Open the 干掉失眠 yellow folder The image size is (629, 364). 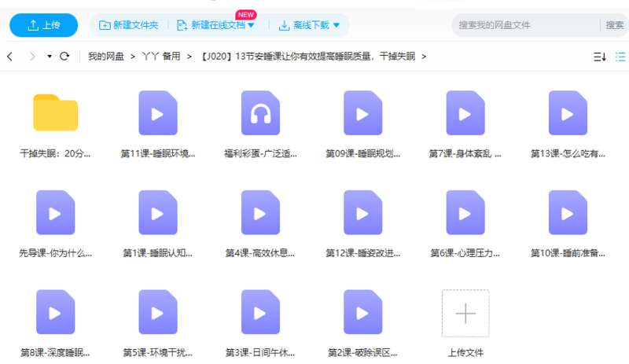55,113
